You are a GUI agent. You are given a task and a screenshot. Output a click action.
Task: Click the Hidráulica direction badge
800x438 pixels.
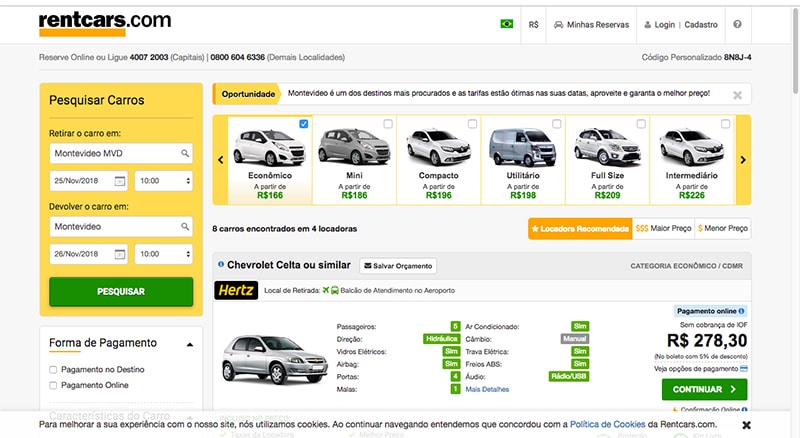pos(442,339)
